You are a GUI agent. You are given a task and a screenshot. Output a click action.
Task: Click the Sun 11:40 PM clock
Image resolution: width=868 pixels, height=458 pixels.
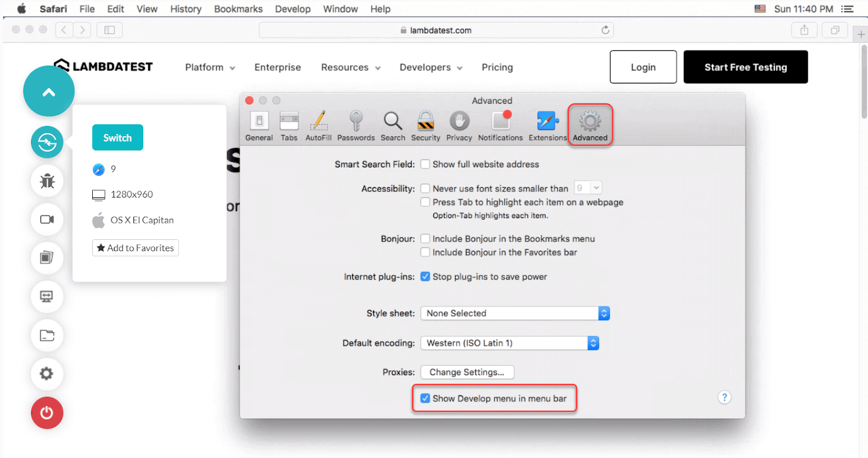tap(803, 9)
